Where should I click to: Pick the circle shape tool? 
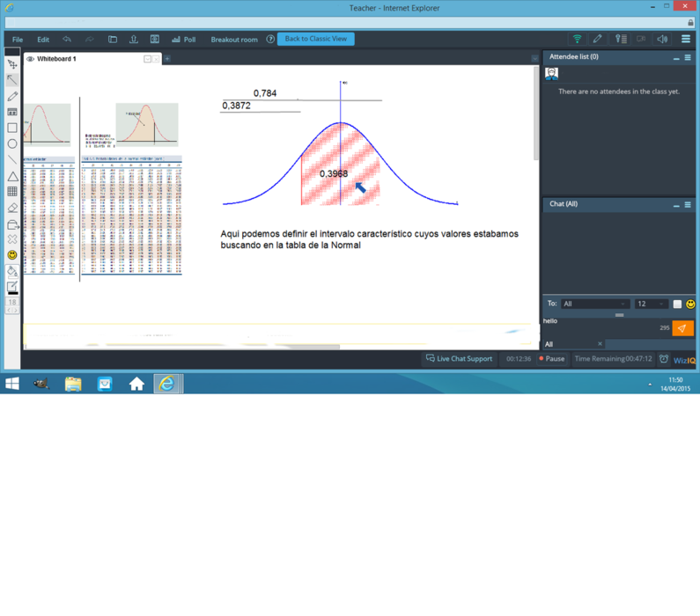click(x=12, y=143)
